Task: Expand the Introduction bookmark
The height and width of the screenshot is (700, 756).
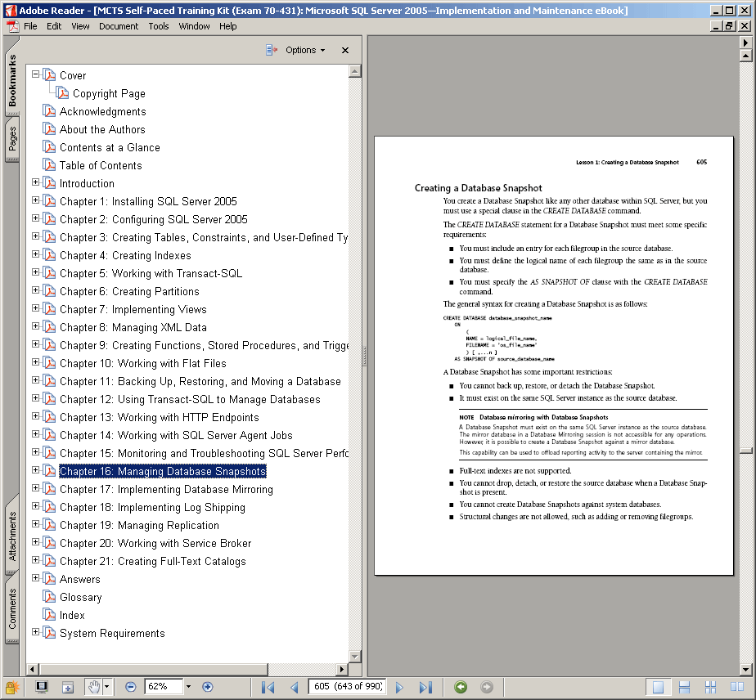Action: [x=36, y=182]
